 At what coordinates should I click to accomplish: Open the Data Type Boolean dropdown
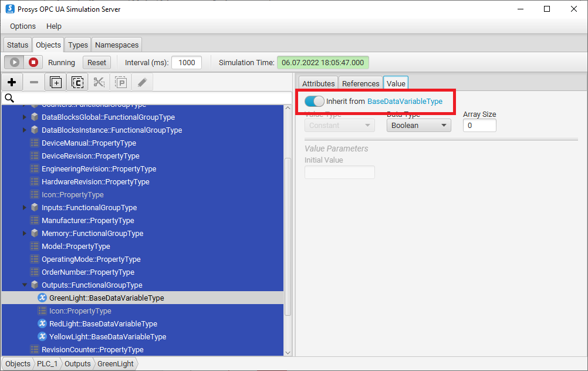418,125
